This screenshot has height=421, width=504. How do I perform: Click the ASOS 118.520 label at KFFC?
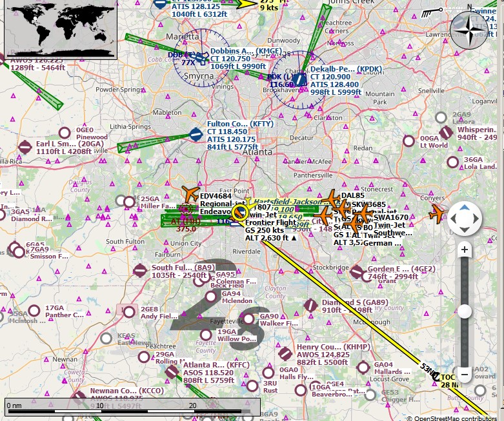coord(208,373)
